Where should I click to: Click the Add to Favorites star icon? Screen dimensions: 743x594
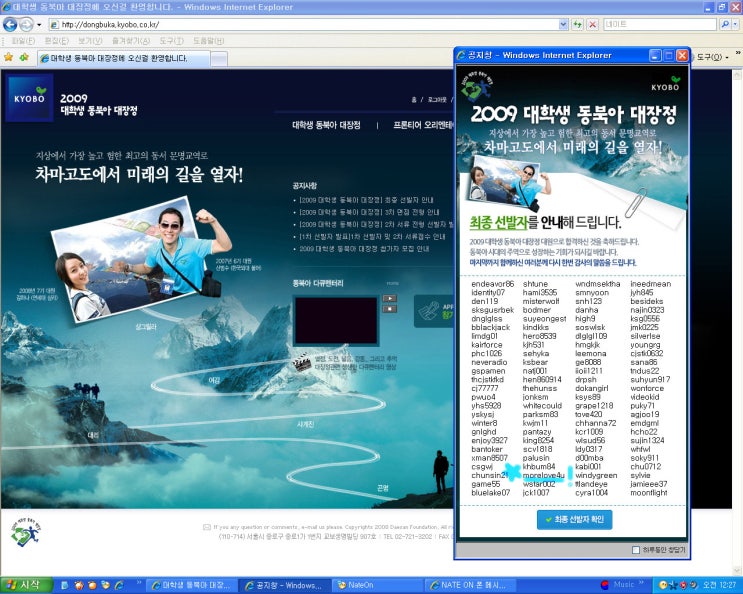[24, 57]
